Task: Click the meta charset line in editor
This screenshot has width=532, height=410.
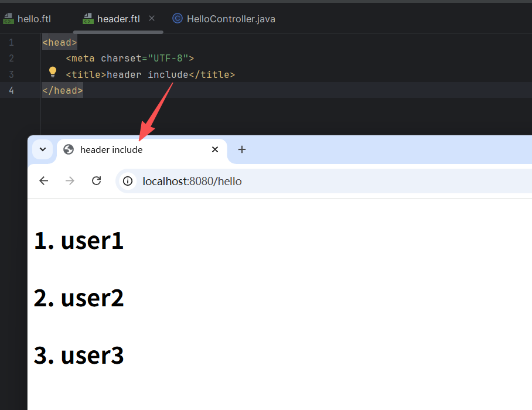Action: 129,59
